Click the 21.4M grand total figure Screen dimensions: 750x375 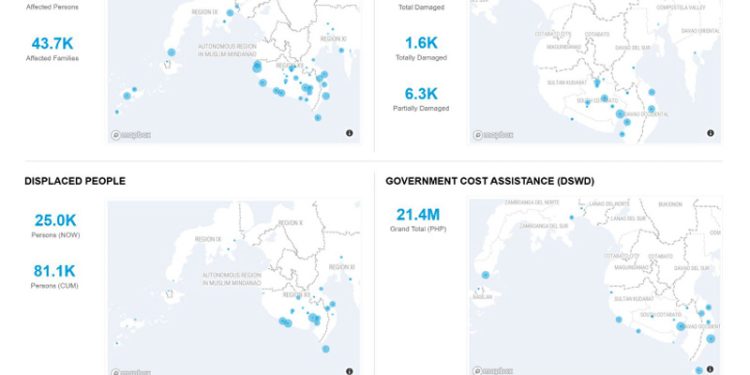click(x=418, y=215)
